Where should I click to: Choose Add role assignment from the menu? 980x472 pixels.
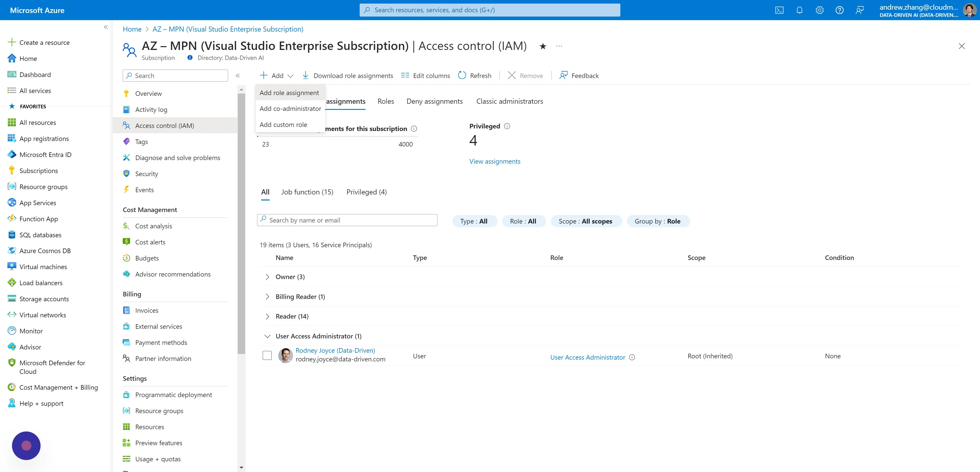pyautogui.click(x=290, y=93)
